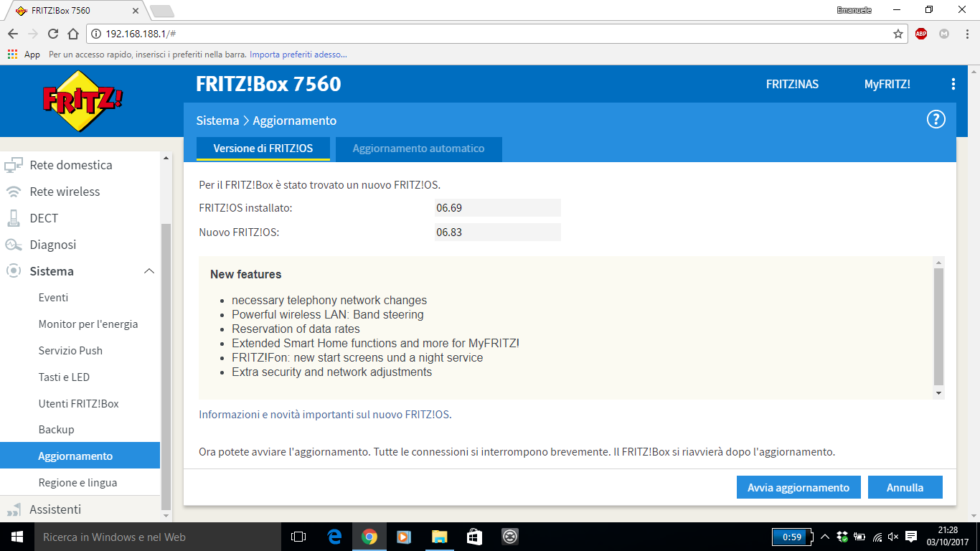This screenshot has height=551, width=980.
Task: Open Utenti FRITZ!Box page
Action: coord(80,404)
